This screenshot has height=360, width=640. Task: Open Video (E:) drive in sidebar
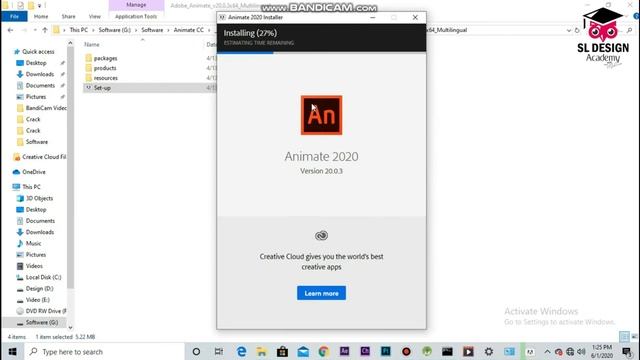click(x=38, y=300)
